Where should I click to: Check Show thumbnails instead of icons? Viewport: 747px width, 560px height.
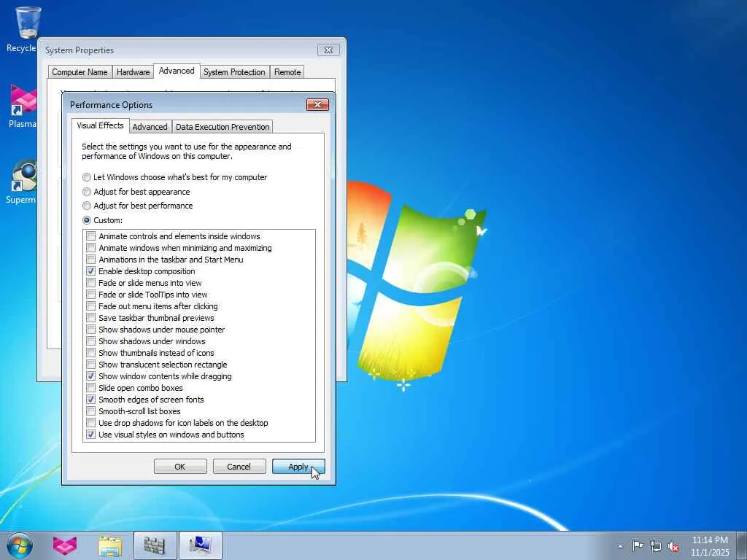(91, 353)
